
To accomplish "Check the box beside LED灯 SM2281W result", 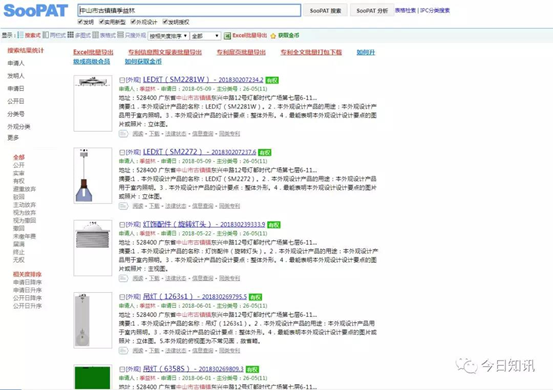I will [x=122, y=80].
